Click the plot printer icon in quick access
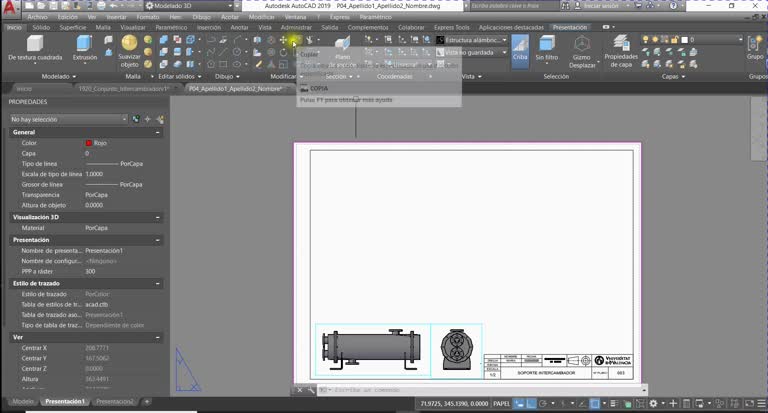This screenshot has width=768, height=413. point(101,6)
